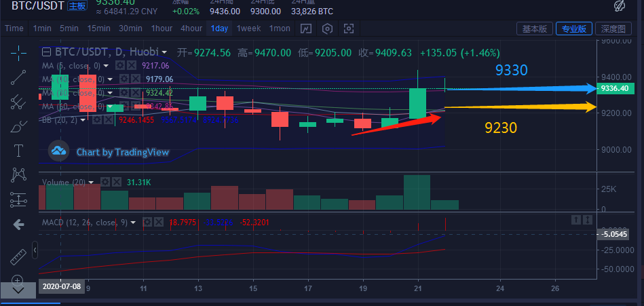
Task: Open the measure ruler tool
Action: pyautogui.click(x=18, y=257)
